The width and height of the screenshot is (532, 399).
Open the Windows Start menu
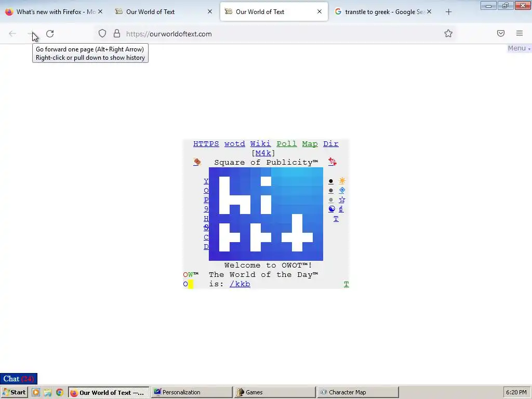click(14, 392)
